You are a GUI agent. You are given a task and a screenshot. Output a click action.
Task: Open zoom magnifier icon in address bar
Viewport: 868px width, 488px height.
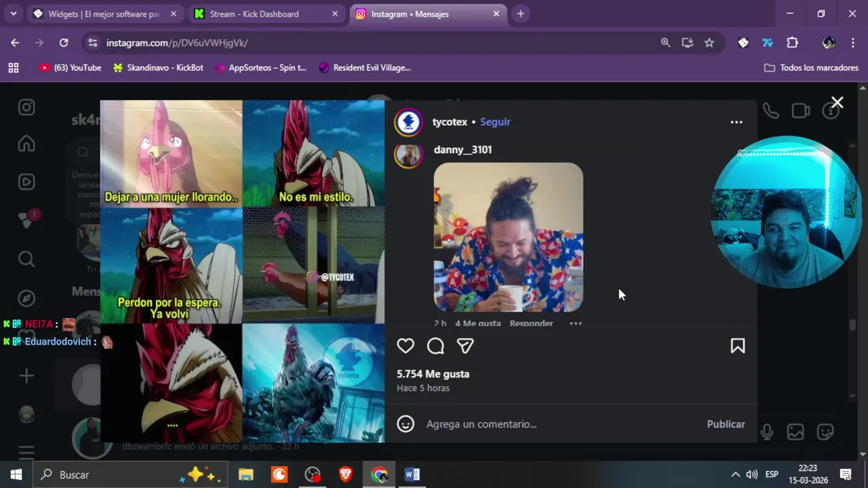665,43
